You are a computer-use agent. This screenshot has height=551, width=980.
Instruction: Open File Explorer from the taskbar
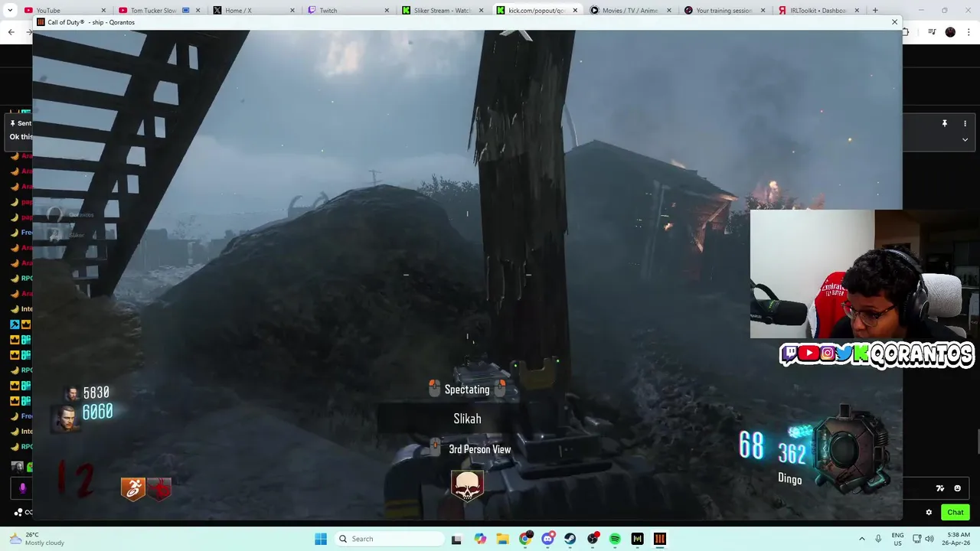pyautogui.click(x=502, y=539)
